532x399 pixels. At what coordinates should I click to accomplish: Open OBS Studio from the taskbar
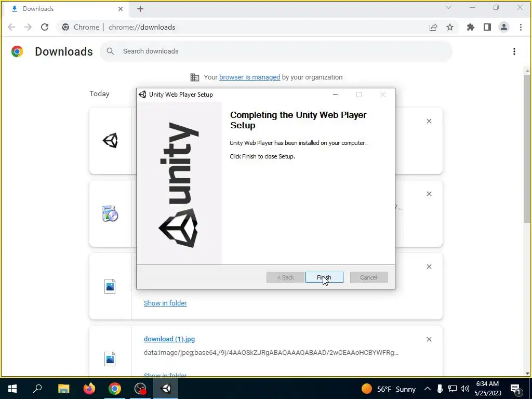[140, 389]
